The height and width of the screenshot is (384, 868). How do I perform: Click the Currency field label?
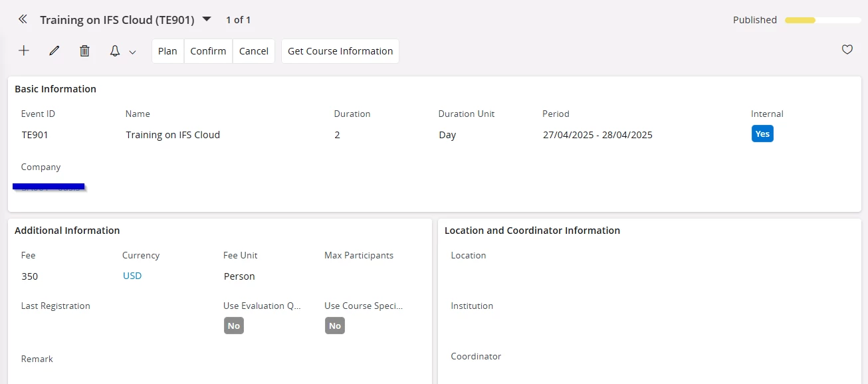(x=141, y=255)
